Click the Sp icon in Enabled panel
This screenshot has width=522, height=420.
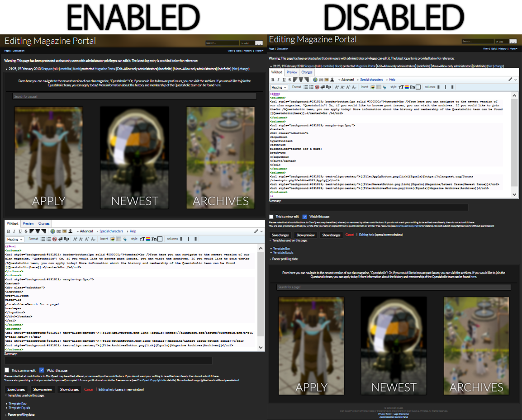66,239
